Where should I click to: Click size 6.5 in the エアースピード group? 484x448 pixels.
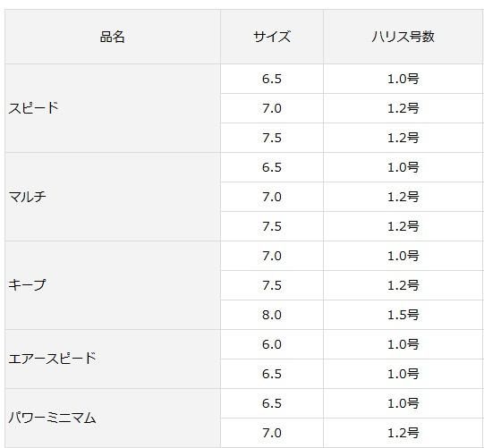pyautogui.click(x=272, y=374)
